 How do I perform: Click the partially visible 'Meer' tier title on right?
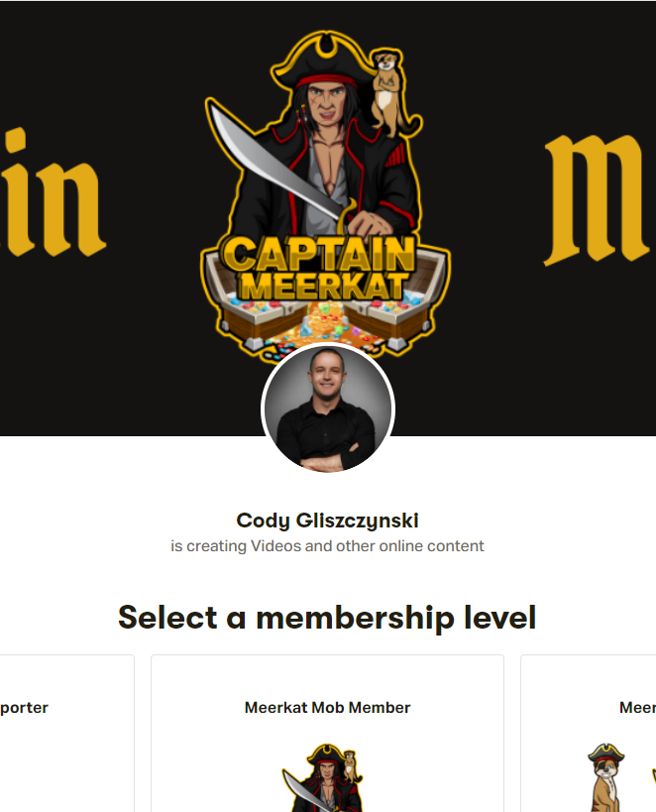coord(637,707)
